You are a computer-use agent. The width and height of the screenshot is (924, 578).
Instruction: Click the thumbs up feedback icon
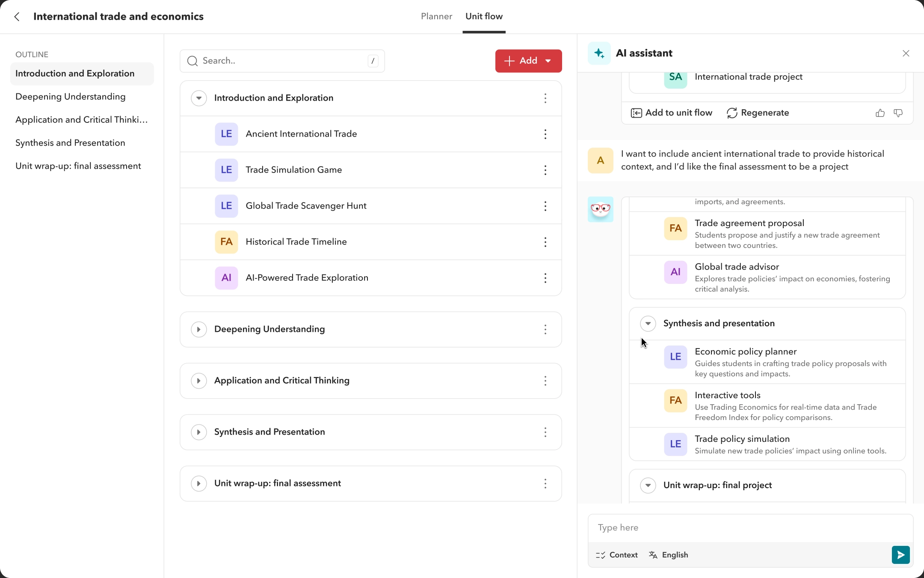(880, 113)
